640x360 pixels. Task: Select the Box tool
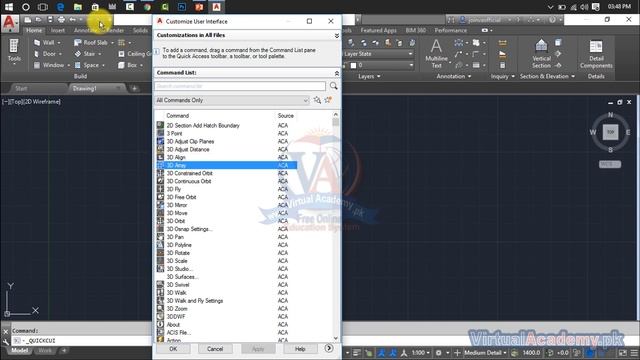pos(128,65)
